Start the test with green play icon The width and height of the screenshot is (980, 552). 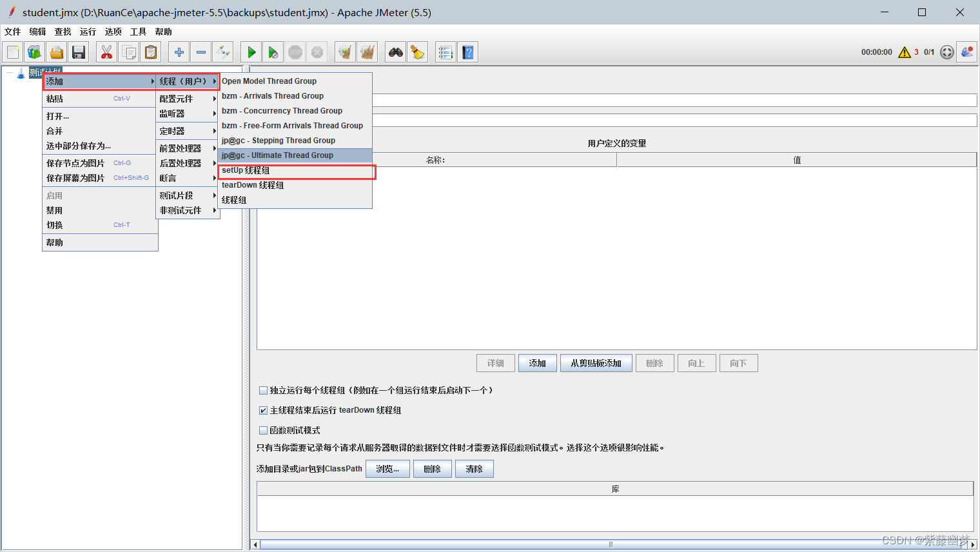click(251, 52)
